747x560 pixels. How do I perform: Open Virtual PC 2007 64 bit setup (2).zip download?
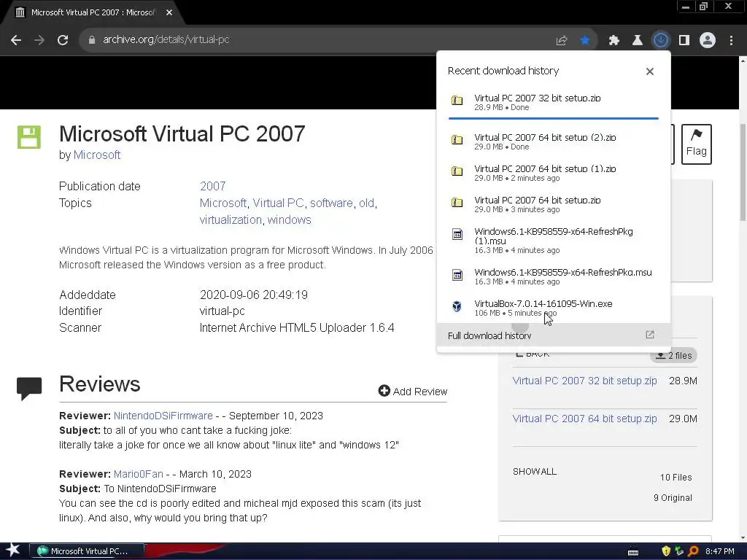pos(553,141)
